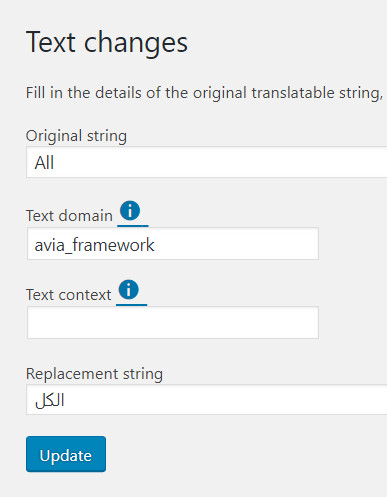This screenshot has height=497, width=387.
Task: Click the word Update on the button
Action: pyautogui.click(x=66, y=455)
